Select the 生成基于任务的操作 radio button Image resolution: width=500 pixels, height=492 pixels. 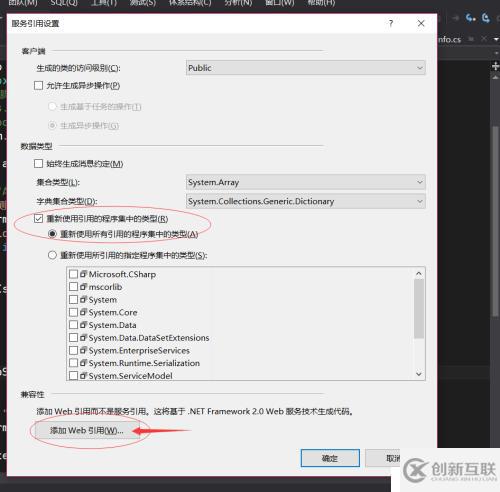coord(52,107)
